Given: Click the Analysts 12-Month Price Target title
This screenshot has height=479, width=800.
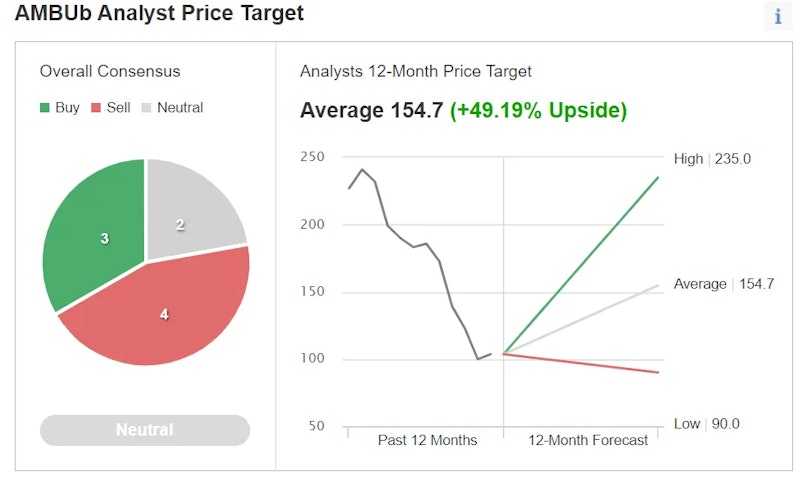Looking at the screenshot, I should (x=416, y=71).
